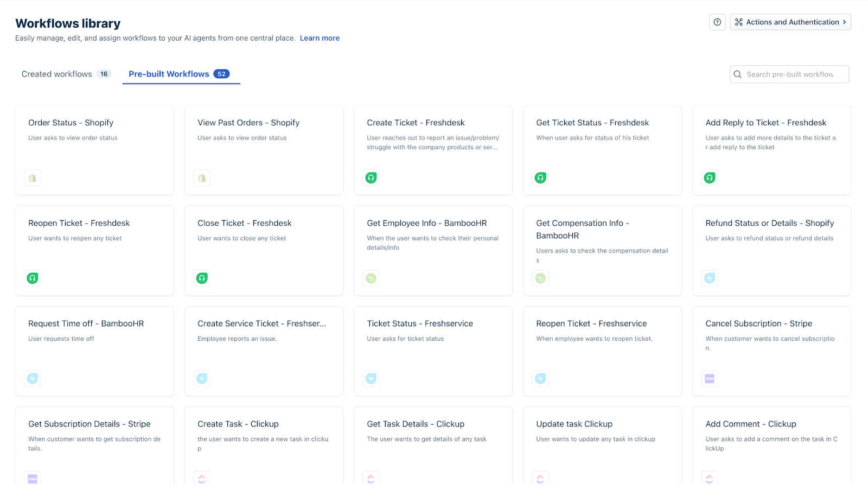The image size is (868, 496).
Task: Click 'When employee wants to reopen ticket.' text
Action: pyautogui.click(x=595, y=339)
